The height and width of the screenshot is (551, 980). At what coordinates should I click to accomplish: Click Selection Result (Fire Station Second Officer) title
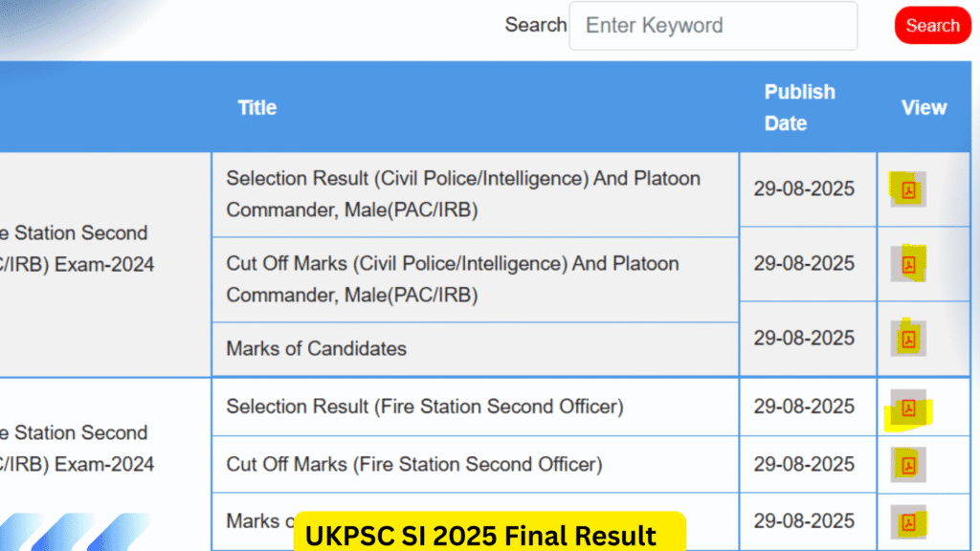click(x=424, y=407)
